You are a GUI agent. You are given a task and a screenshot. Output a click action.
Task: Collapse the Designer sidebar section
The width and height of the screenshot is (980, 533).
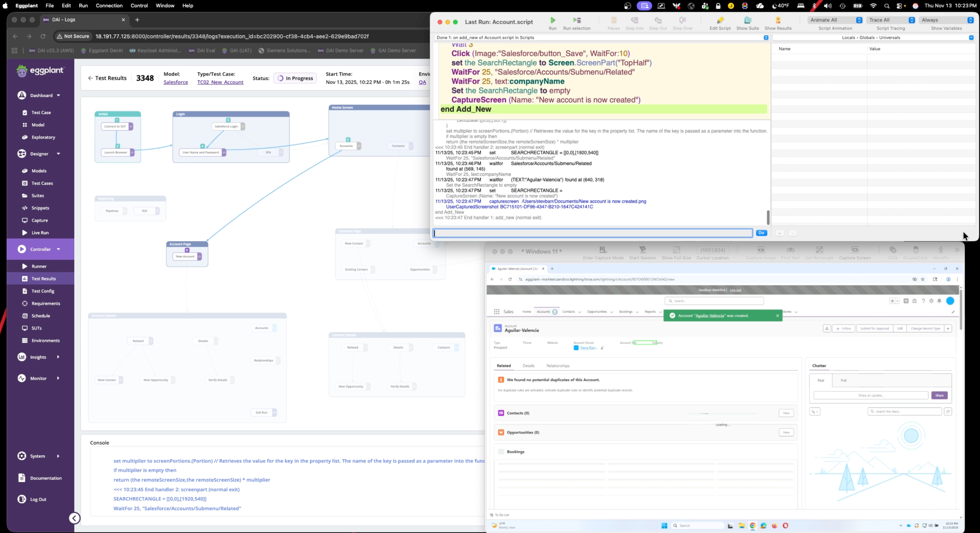pyautogui.click(x=59, y=154)
